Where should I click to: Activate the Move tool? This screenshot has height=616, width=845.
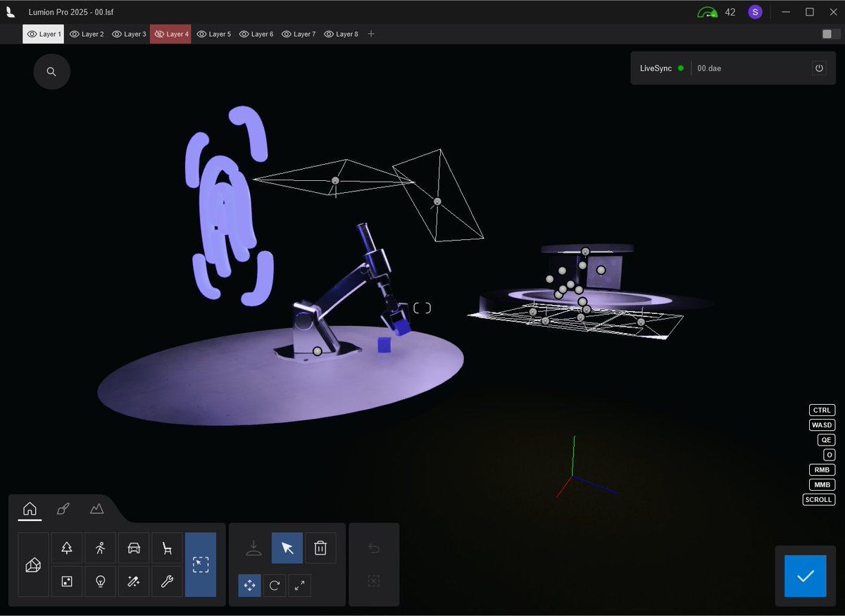point(249,585)
